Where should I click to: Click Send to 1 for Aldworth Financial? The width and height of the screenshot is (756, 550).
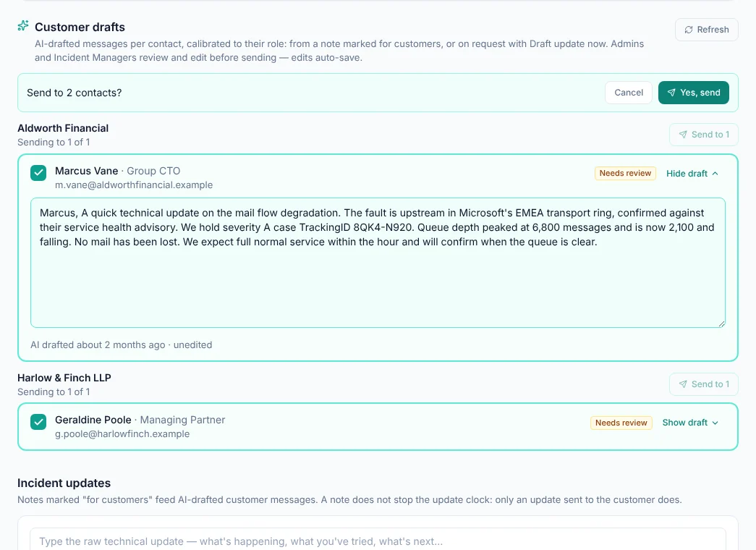click(703, 135)
